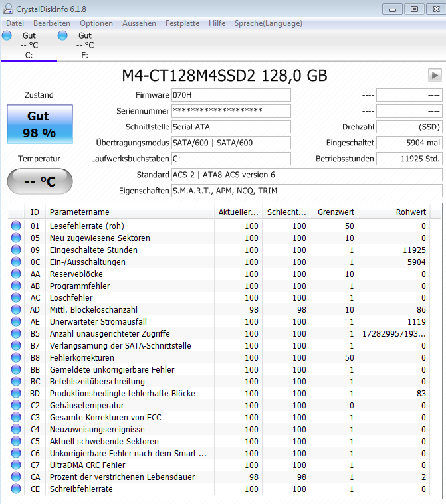
Task: Click the raw value 172829957193...
Action: point(394,333)
